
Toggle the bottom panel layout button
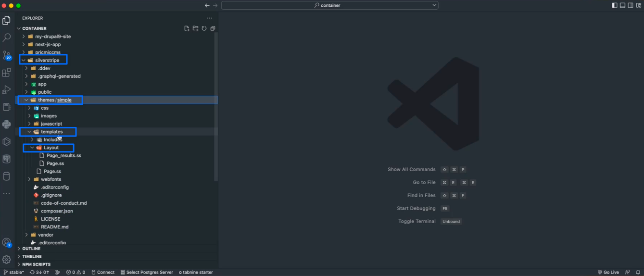tap(622, 5)
